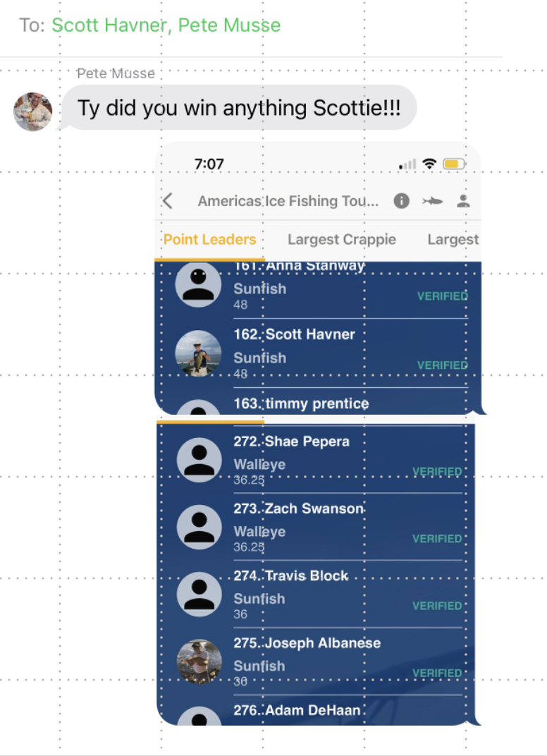The width and height of the screenshot is (547, 756).
Task: Select the Scott Havner recipient name
Action: pos(109,25)
